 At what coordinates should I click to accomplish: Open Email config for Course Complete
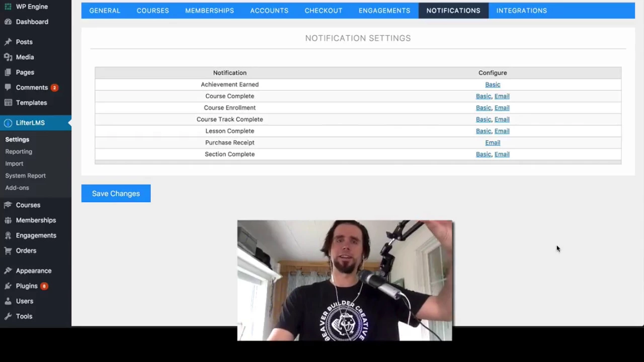click(x=502, y=96)
